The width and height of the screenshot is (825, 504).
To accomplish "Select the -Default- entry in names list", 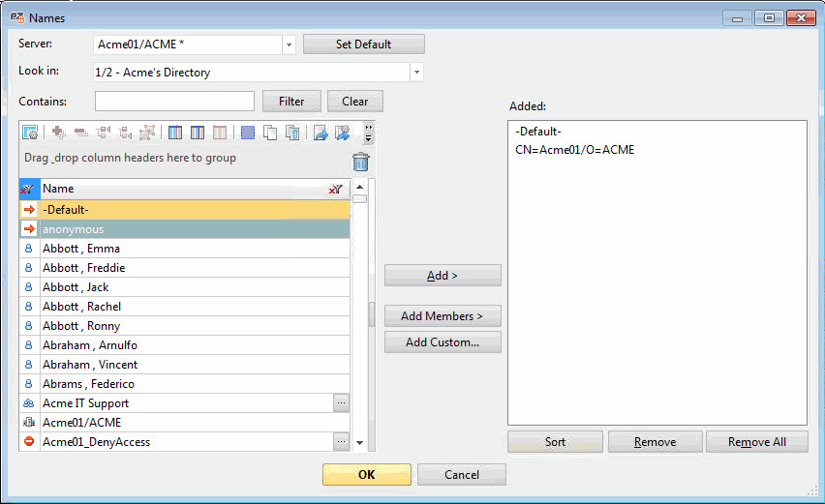I will 194,210.
